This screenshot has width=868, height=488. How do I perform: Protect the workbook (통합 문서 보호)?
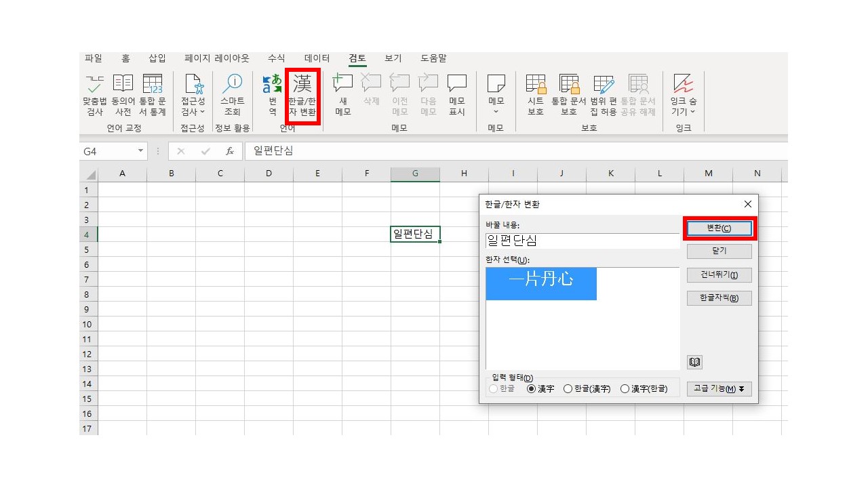pyautogui.click(x=569, y=95)
